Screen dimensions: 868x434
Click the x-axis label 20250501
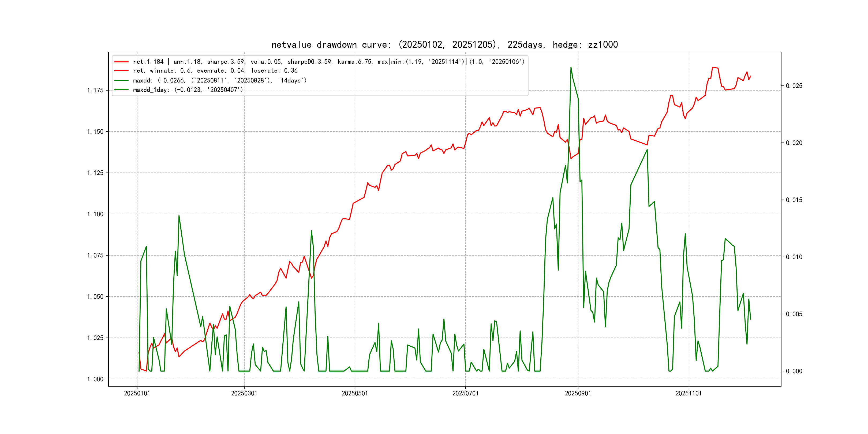click(x=354, y=394)
